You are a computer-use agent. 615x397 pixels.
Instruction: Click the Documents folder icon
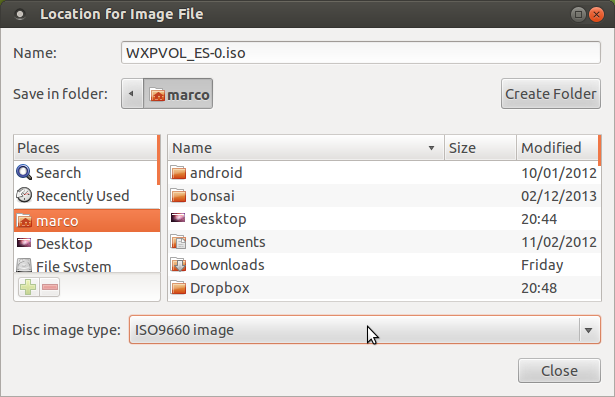pyautogui.click(x=178, y=242)
